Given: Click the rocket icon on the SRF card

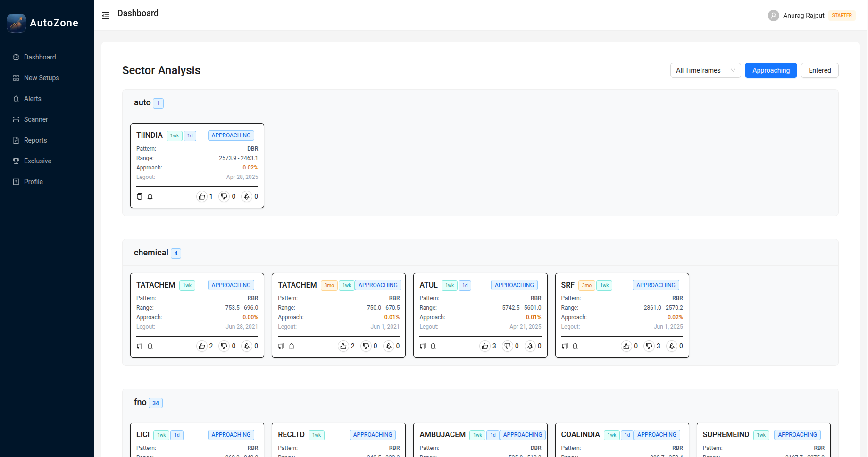Looking at the screenshot, I should [672, 346].
